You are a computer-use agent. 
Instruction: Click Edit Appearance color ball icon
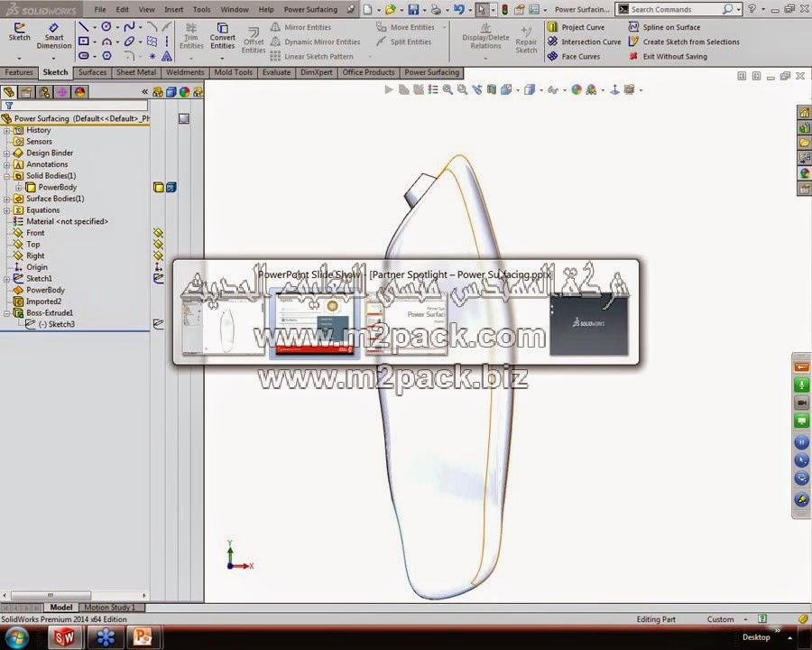coord(577,89)
